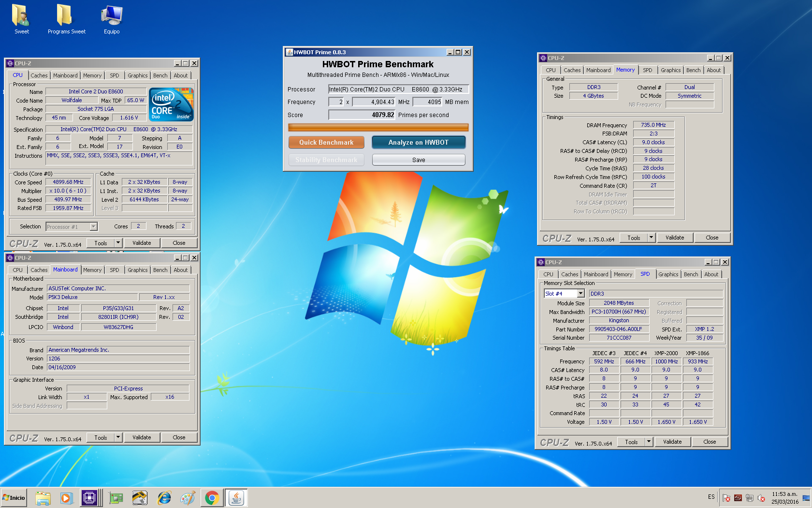The width and height of the screenshot is (812, 508).
Task: Click Close in the CPU-Z Memory window
Action: pos(712,238)
